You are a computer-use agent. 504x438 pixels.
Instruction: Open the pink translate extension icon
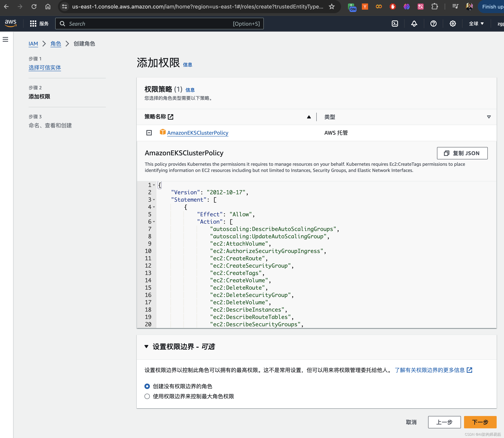pyautogui.click(x=421, y=7)
